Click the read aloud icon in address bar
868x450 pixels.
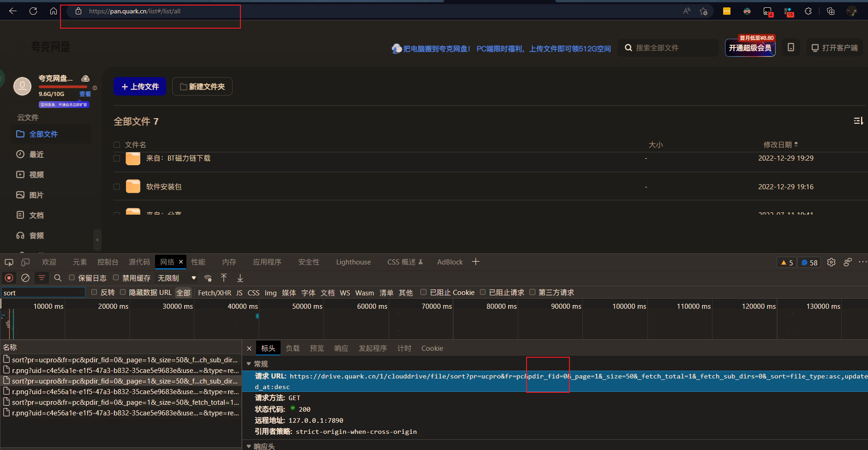687,11
